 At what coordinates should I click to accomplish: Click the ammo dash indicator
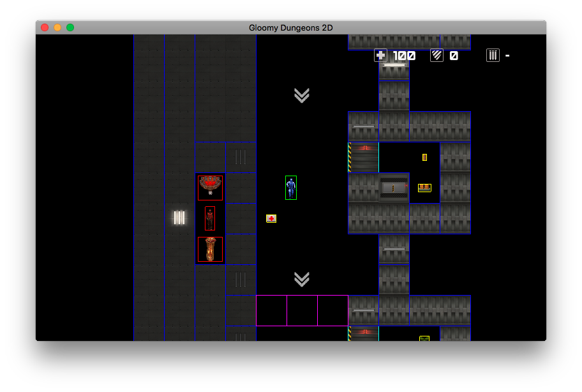point(507,56)
